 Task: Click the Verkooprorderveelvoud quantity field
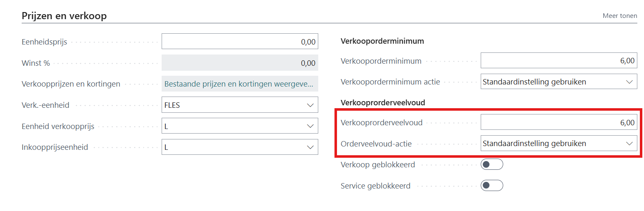(558, 122)
